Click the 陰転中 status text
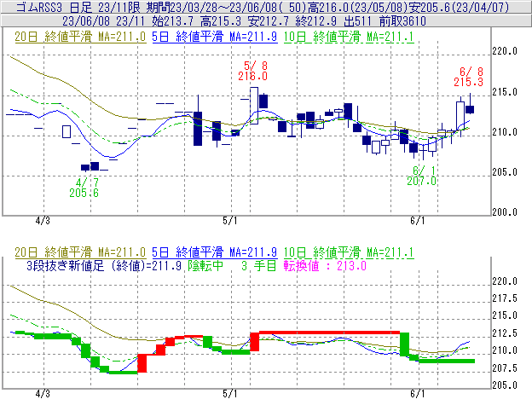The height and width of the screenshot is (405, 532). point(205,265)
